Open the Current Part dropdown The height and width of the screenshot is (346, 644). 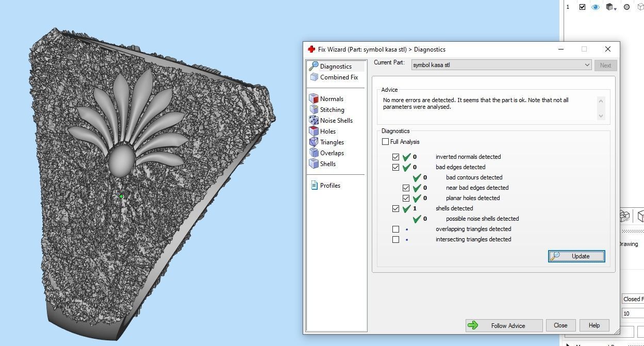501,65
